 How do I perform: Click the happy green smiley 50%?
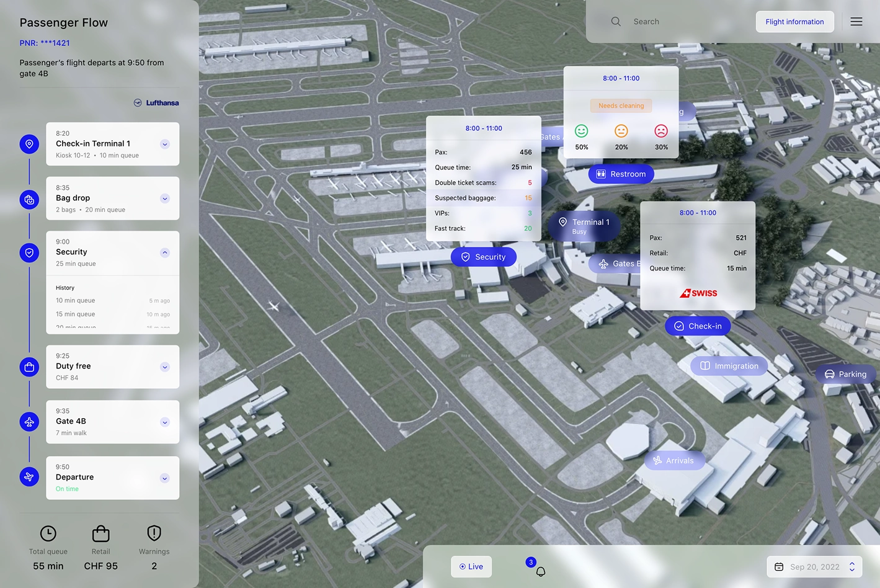[581, 131]
